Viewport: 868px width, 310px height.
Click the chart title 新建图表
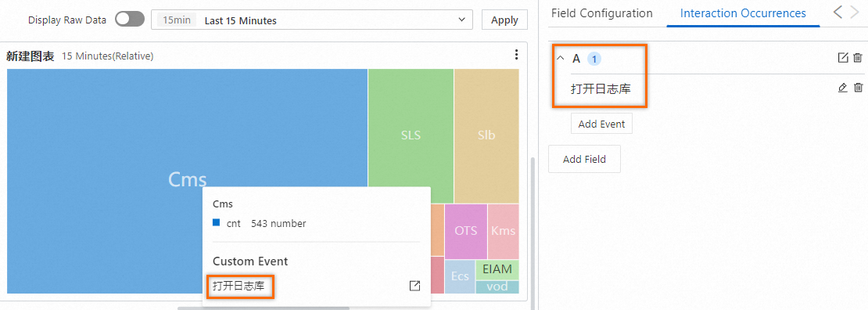pos(30,56)
